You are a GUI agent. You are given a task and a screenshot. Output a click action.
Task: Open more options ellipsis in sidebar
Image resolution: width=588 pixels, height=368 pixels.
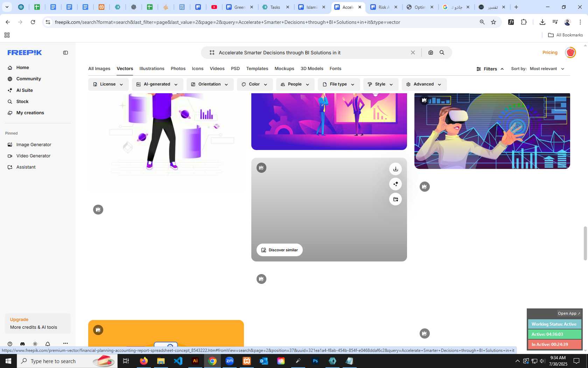pos(65,343)
